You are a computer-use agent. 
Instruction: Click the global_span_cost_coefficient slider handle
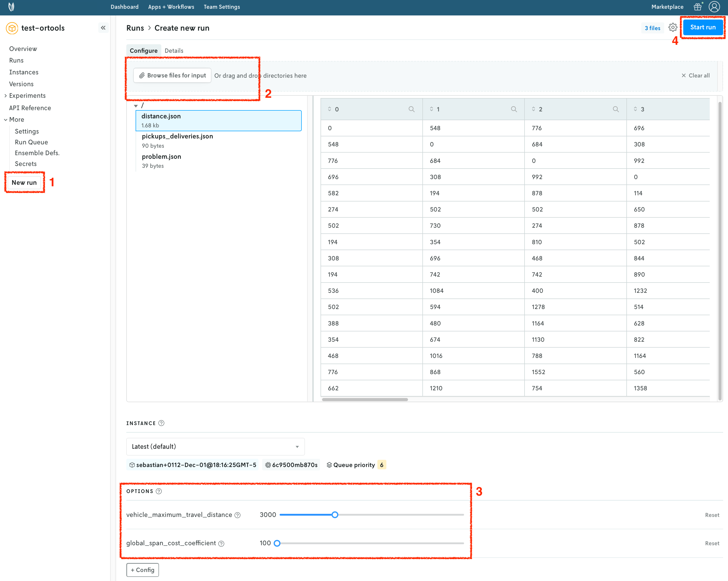pyautogui.click(x=277, y=543)
